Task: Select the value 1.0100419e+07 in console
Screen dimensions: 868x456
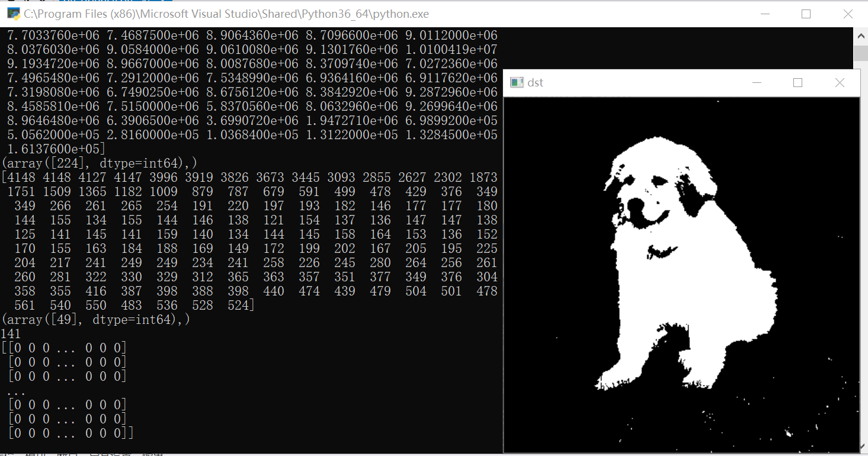Action: click(x=451, y=50)
